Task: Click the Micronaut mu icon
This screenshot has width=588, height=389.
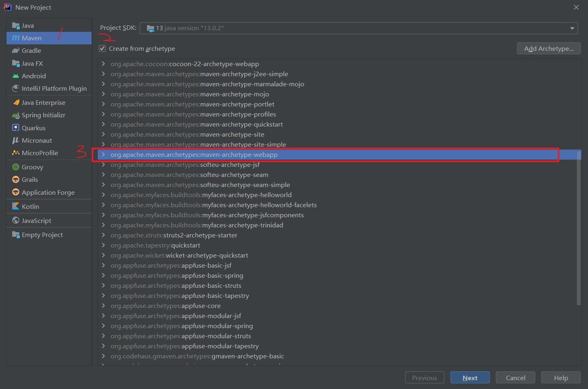Action: tap(16, 140)
